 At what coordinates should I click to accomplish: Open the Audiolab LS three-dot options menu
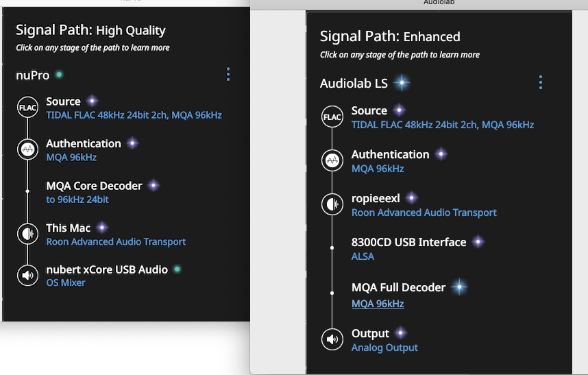tap(541, 83)
